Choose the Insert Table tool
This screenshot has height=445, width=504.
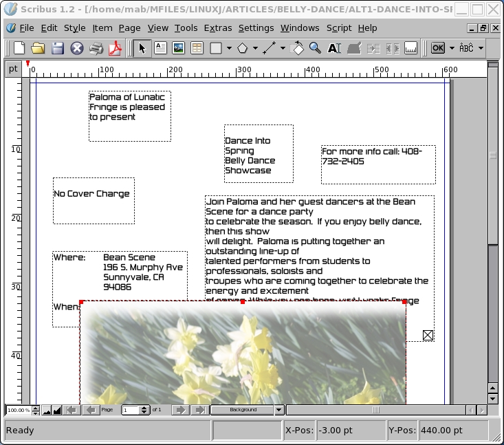click(x=197, y=48)
